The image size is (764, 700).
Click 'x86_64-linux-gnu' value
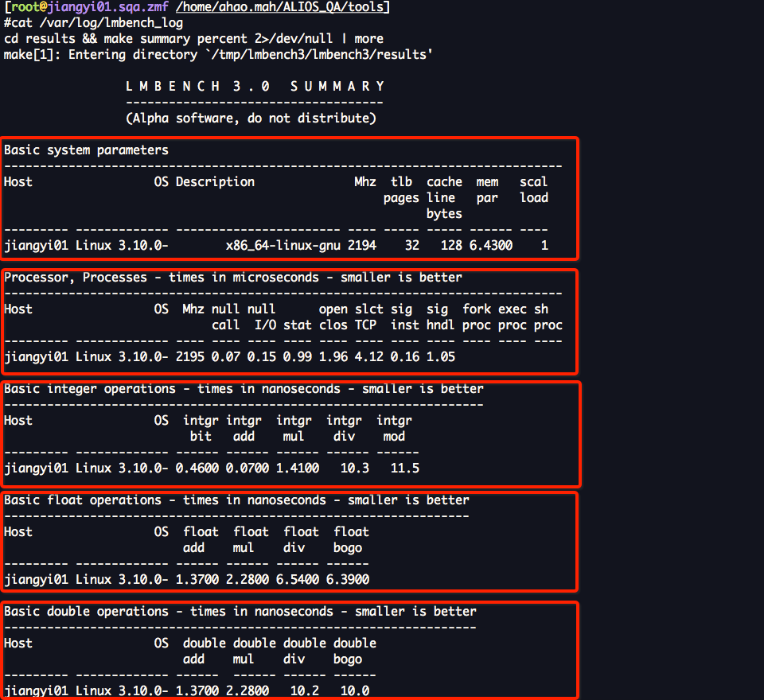[283, 246]
